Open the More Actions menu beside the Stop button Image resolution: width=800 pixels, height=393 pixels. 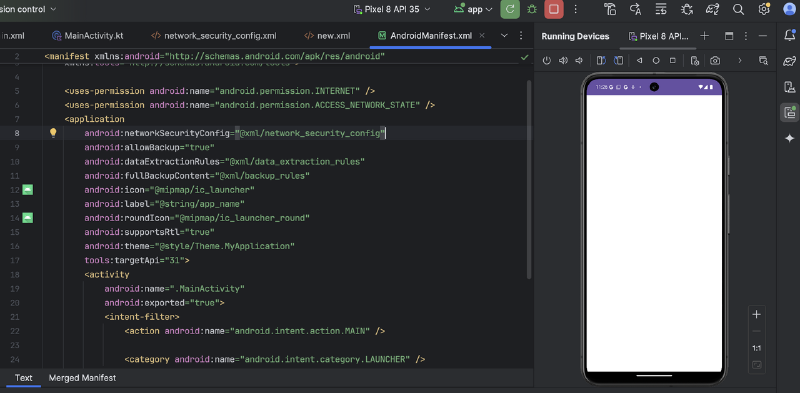point(576,9)
